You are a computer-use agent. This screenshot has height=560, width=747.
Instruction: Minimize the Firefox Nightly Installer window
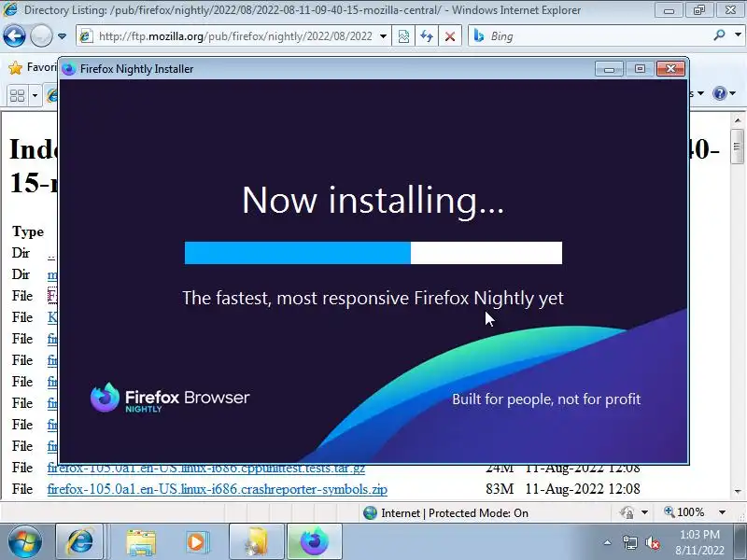609,69
